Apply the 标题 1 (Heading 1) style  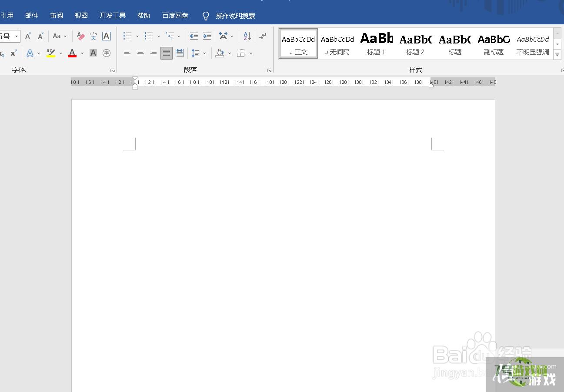pyautogui.click(x=377, y=43)
